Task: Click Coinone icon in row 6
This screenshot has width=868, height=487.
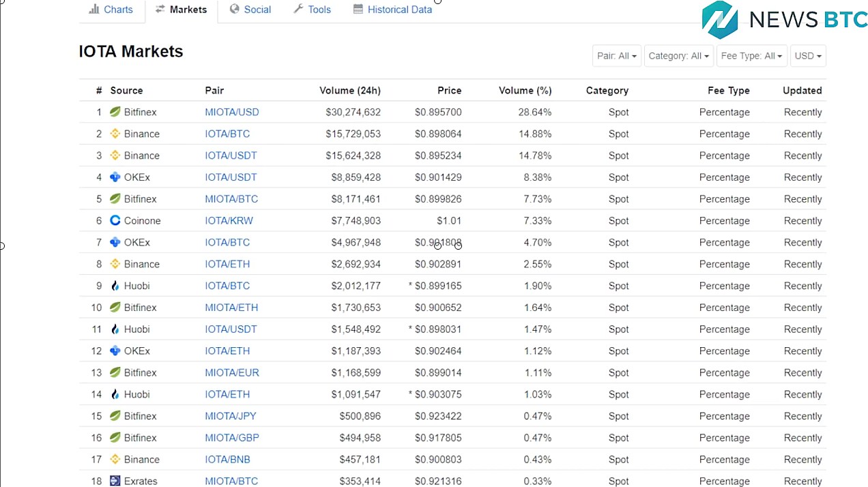Action: [115, 220]
